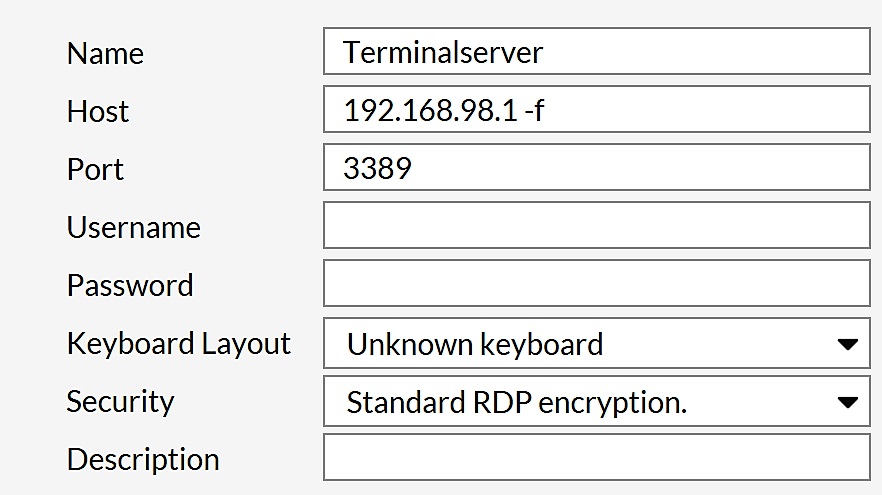Place cursor on the '192.168.98.1 -f' text

(443, 110)
